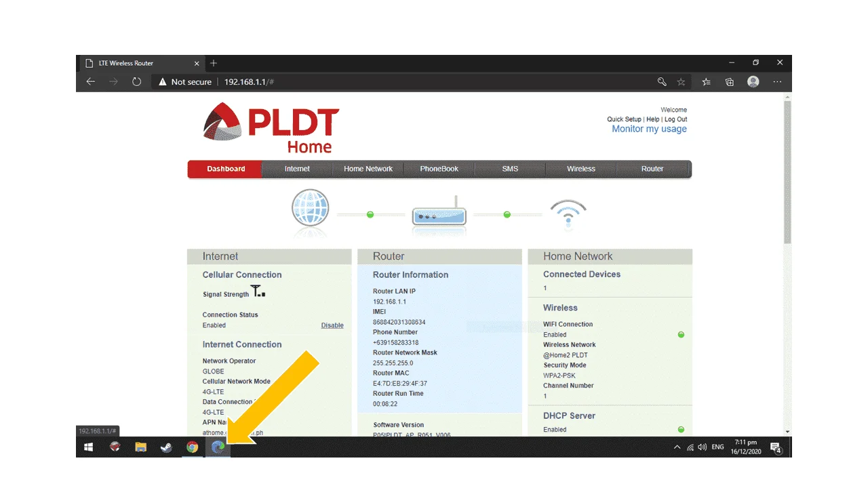Open the red app in taskbar
Screen dimensions: 868x488
tap(115, 447)
